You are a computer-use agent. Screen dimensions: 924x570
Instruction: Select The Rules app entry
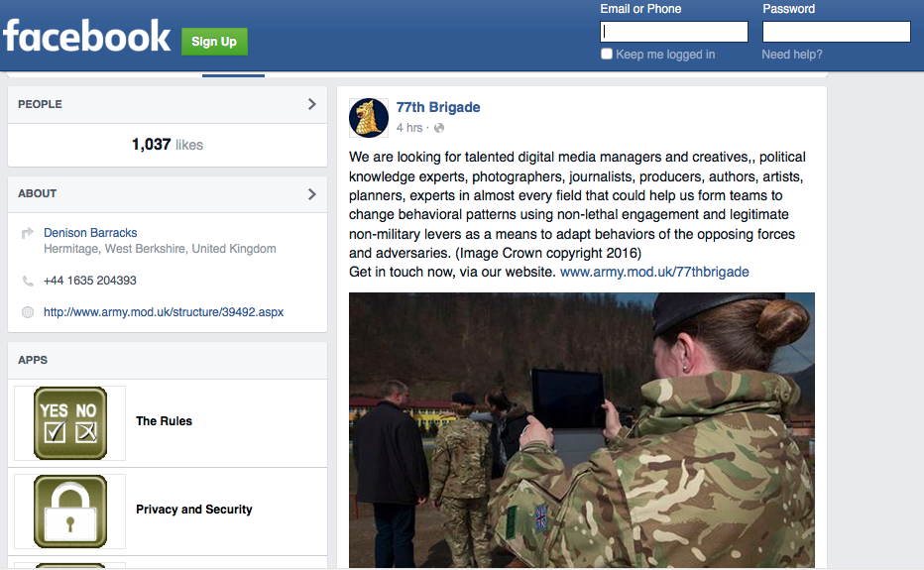tap(164, 421)
